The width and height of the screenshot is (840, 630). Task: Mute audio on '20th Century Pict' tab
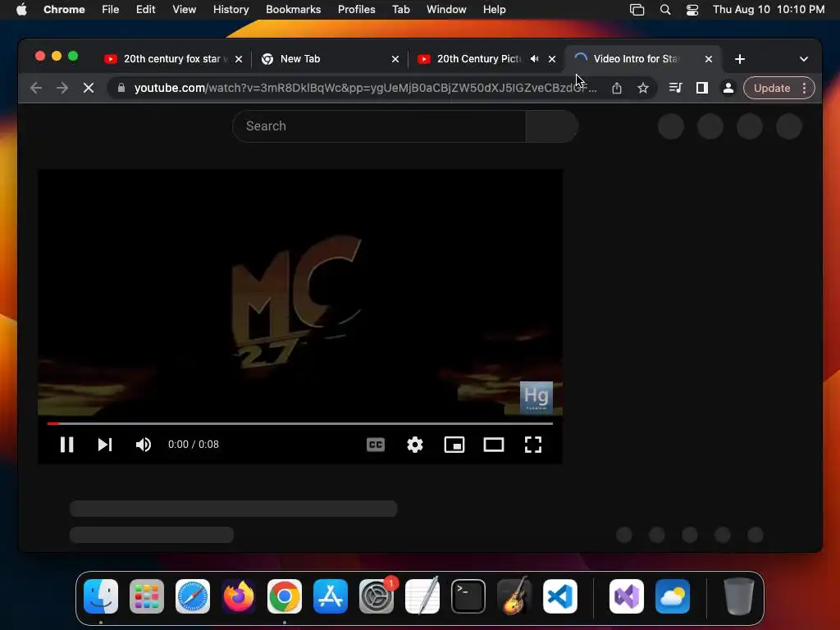tap(534, 59)
